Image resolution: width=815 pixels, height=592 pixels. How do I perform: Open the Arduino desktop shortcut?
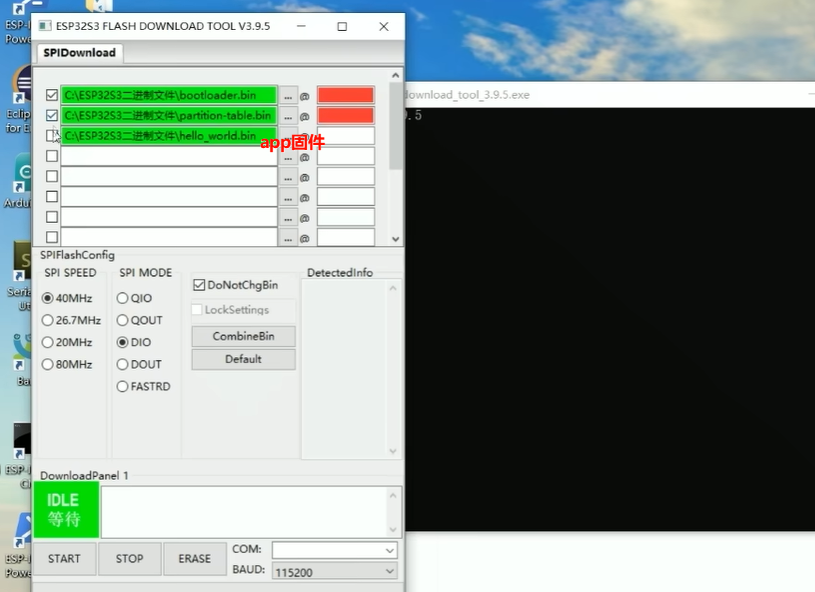(18, 180)
